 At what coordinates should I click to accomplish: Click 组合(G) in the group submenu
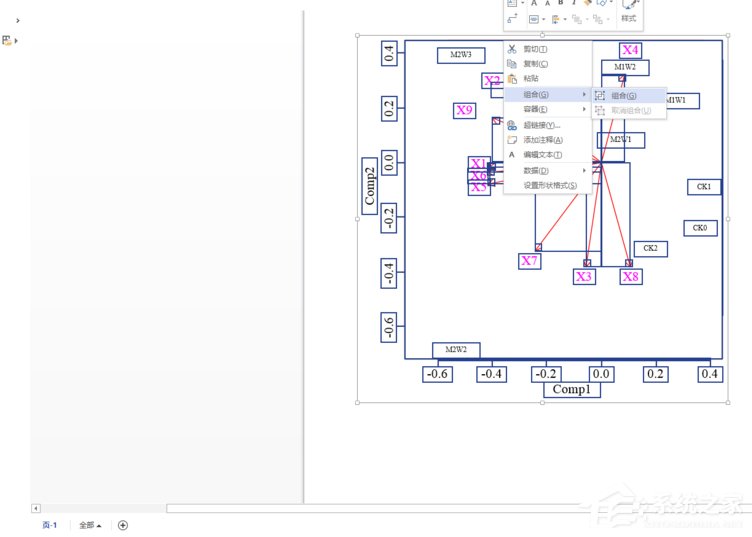pos(629,95)
